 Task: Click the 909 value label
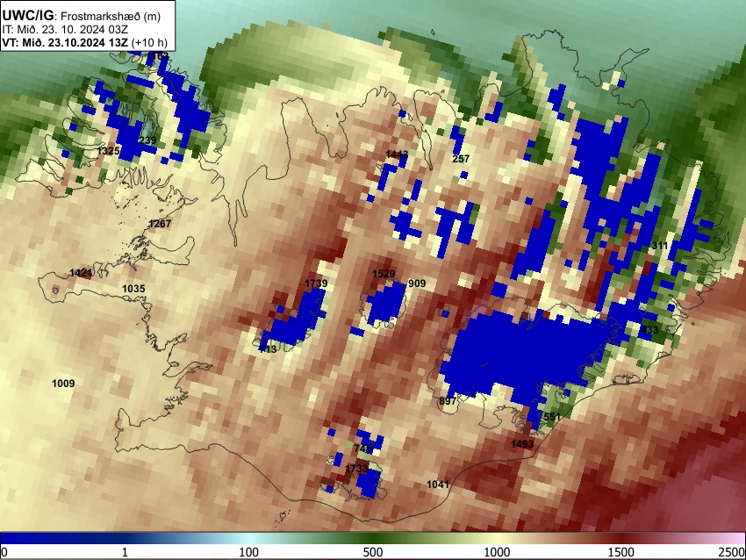click(x=417, y=284)
